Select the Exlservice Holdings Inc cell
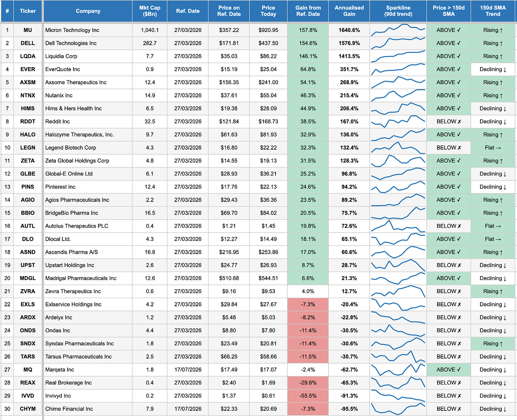517x420 pixels. click(88, 305)
